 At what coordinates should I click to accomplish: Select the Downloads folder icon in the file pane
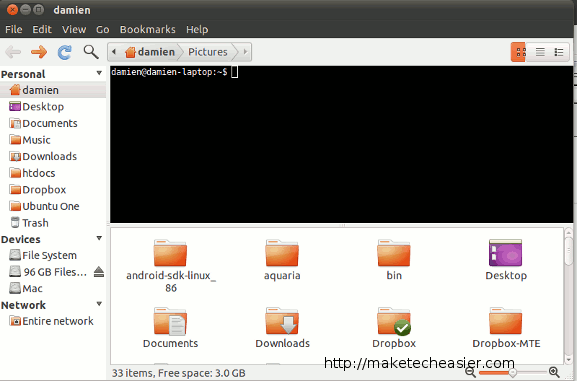point(282,321)
